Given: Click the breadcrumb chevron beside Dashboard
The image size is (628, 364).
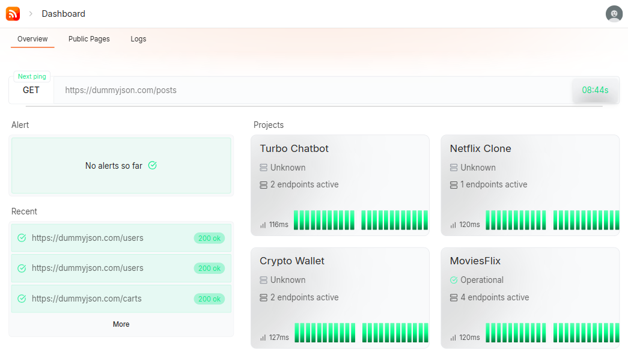Looking at the screenshot, I should [x=31, y=14].
